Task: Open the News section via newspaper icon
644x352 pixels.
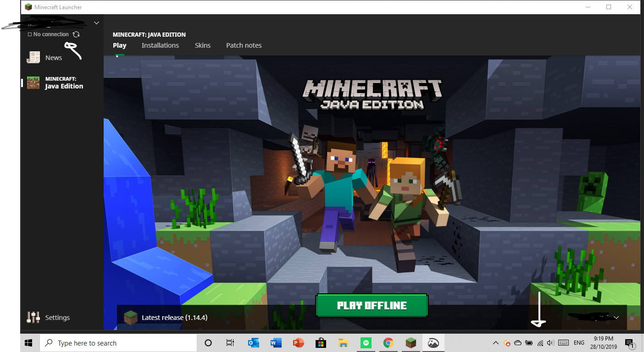Action: 33,57
